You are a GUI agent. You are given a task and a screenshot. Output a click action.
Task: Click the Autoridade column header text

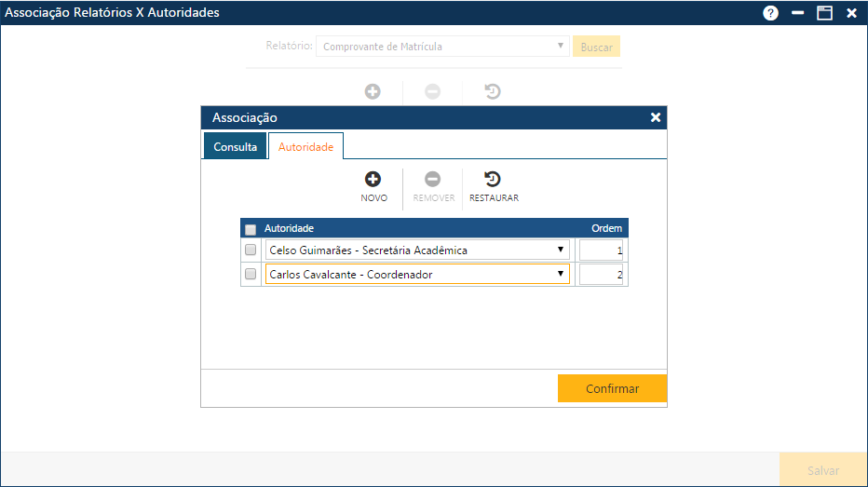(289, 228)
